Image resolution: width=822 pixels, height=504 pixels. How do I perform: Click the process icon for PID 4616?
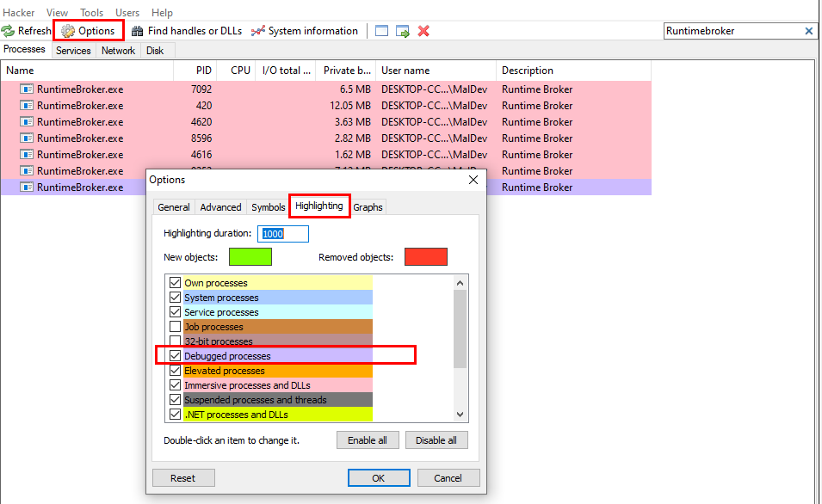click(x=26, y=155)
